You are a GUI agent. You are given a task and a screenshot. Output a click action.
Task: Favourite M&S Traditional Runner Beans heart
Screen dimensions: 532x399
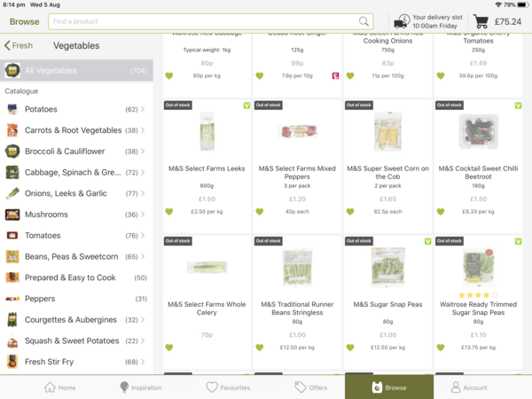[x=260, y=348]
